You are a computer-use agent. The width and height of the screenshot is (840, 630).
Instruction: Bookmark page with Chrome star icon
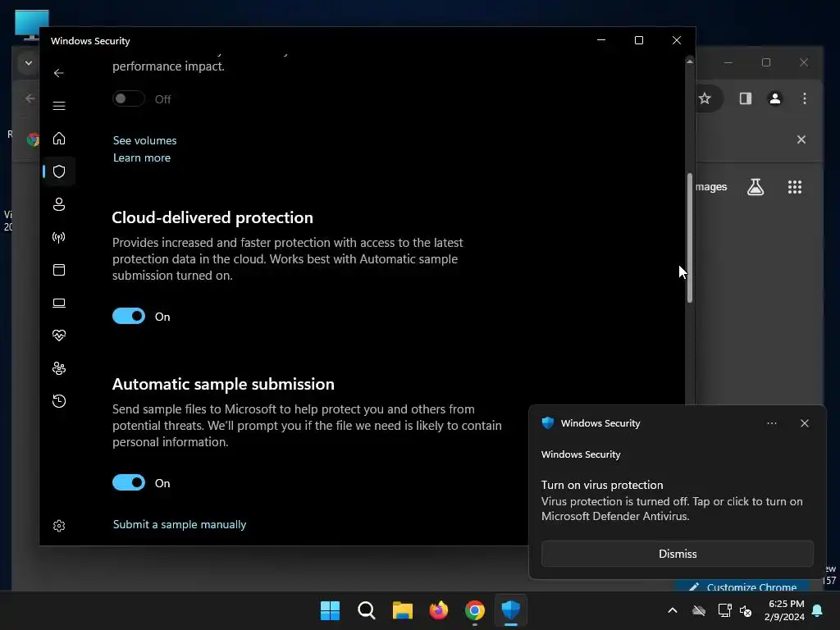pos(705,98)
